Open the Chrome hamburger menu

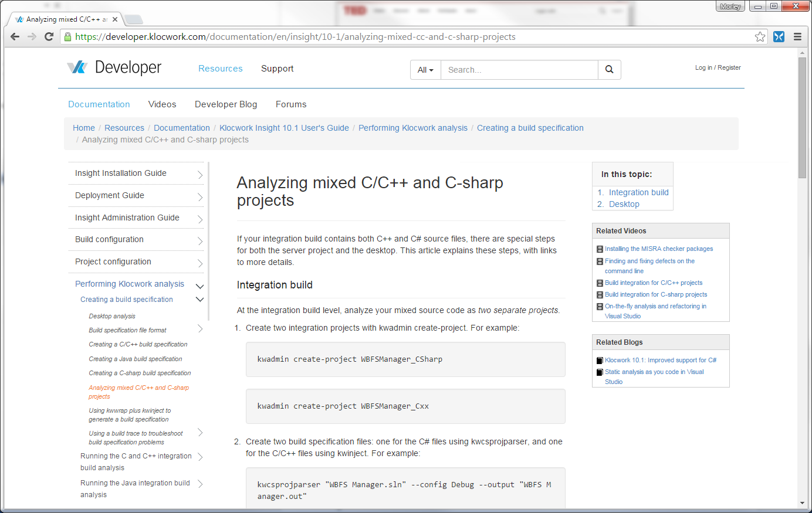coord(797,36)
